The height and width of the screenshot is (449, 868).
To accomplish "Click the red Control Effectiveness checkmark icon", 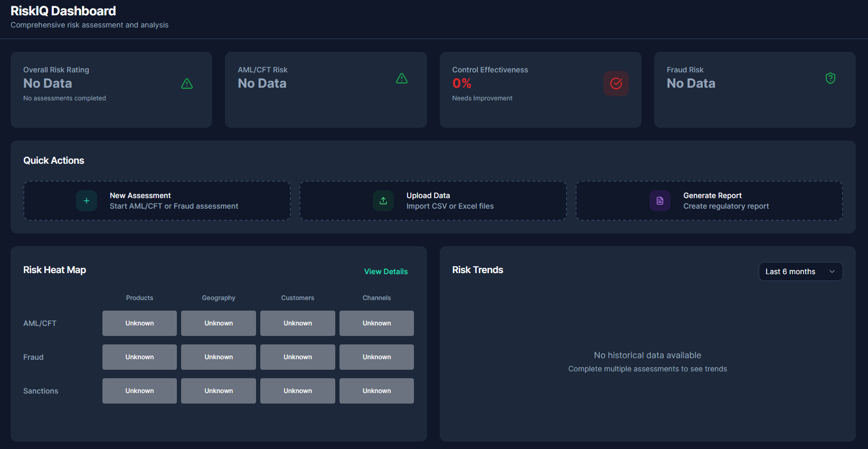I will point(616,83).
